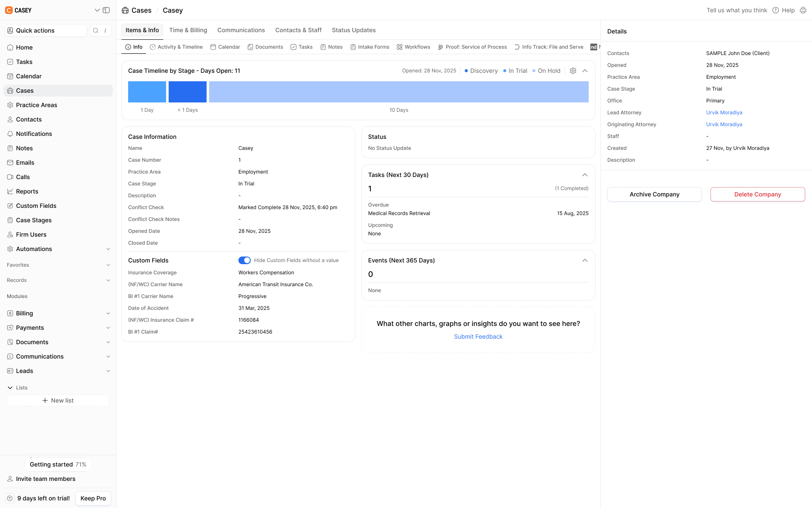Collapse the Case Timeline panel

[x=585, y=71]
